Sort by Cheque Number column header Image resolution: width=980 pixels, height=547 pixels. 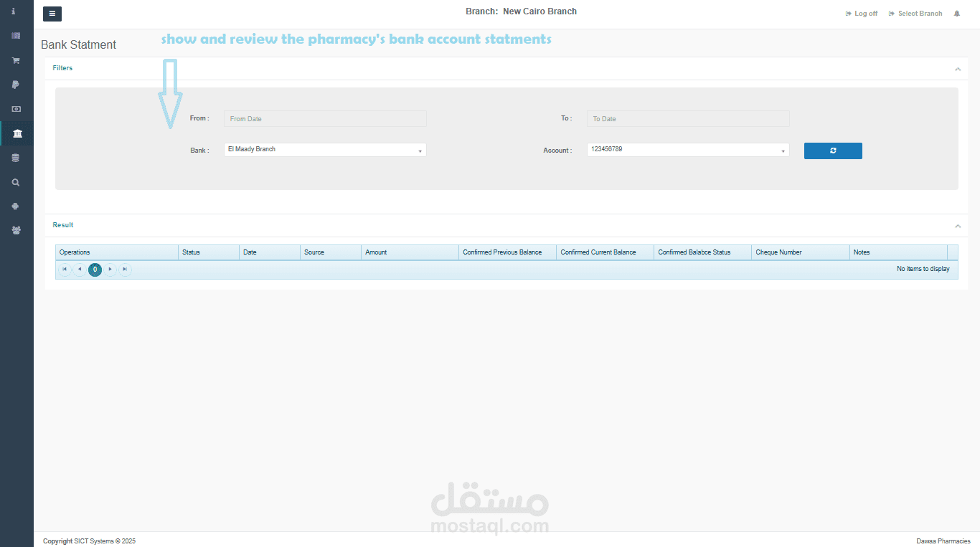point(801,252)
